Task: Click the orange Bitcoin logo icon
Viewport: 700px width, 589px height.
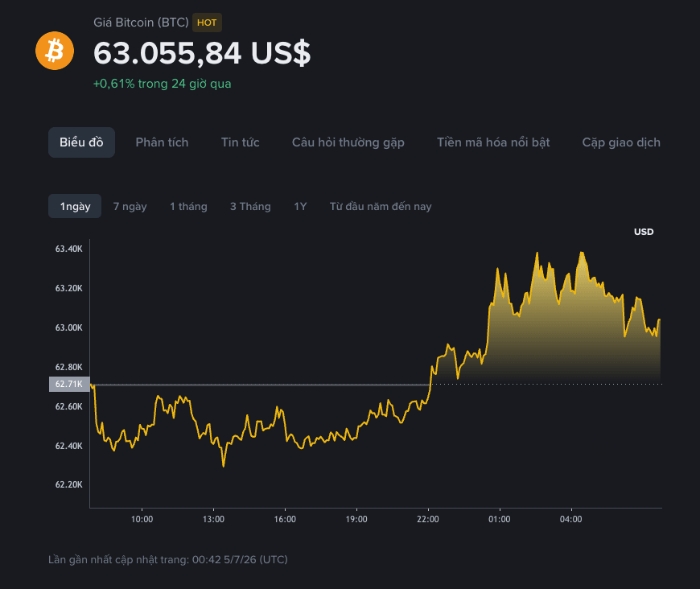Action: tap(55, 51)
